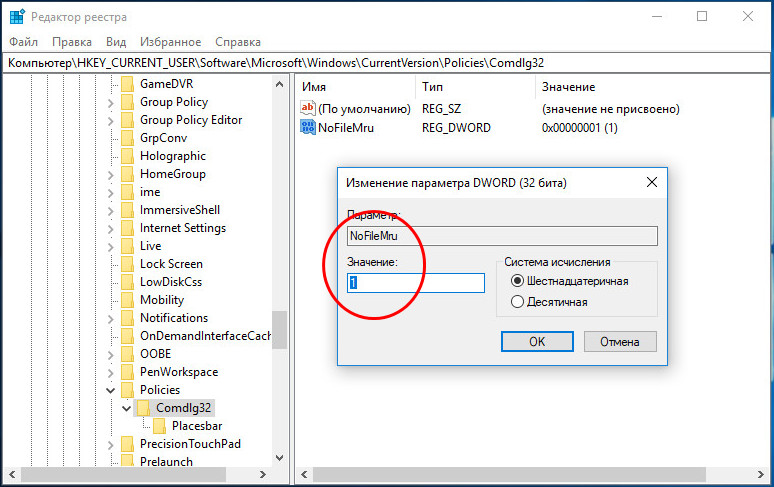Select the ImmersiveShell folder icon
This screenshot has width=774, height=487.
tap(127, 210)
